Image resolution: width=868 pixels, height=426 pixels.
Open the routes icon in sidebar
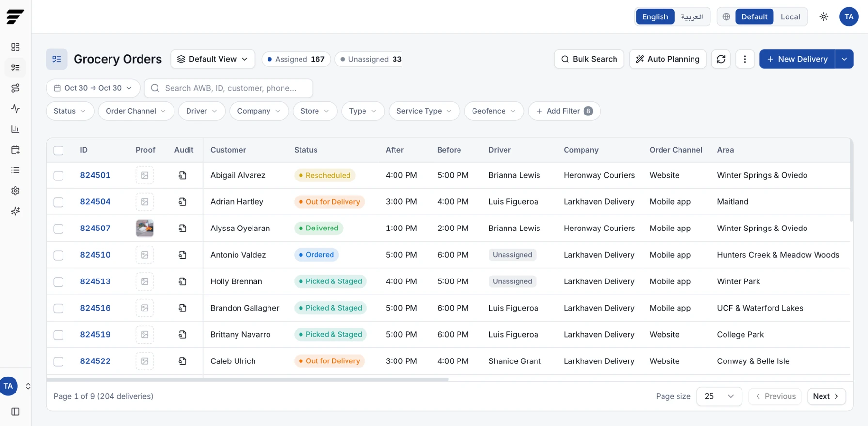click(16, 88)
